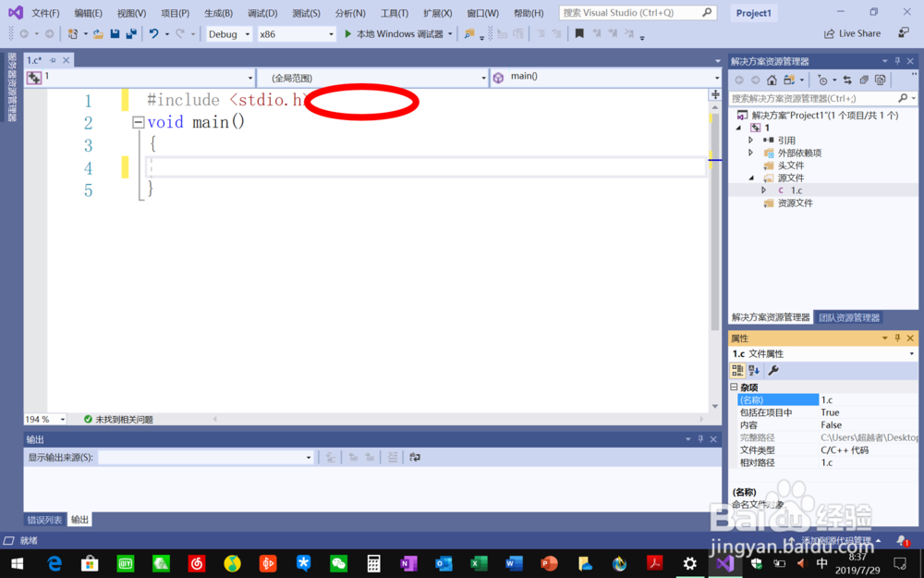Click 未找到相关问题 status indicator
924x578 pixels.
coord(118,419)
